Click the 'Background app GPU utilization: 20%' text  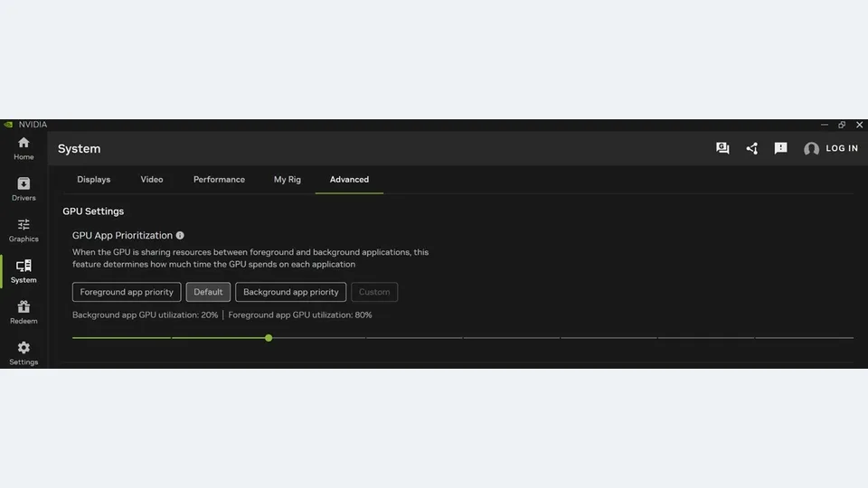(145, 314)
